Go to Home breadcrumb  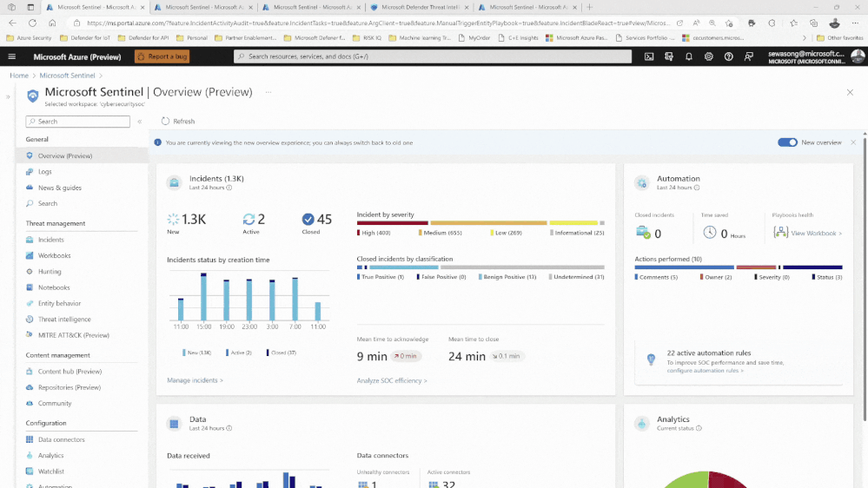point(19,76)
